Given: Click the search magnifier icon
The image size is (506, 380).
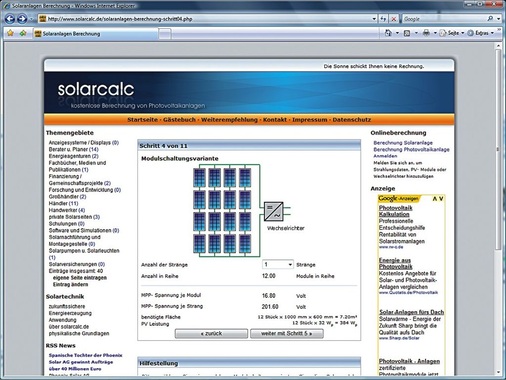Looking at the screenshot, I should (x=490, y=19).
